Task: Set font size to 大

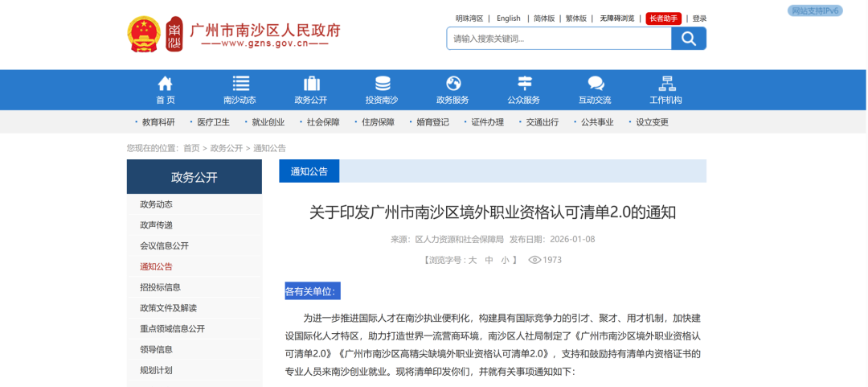Action: 473,260
